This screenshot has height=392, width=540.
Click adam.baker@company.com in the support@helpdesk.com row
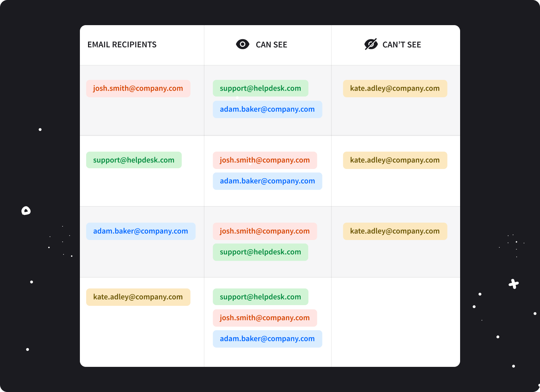(x=267, y=181)
